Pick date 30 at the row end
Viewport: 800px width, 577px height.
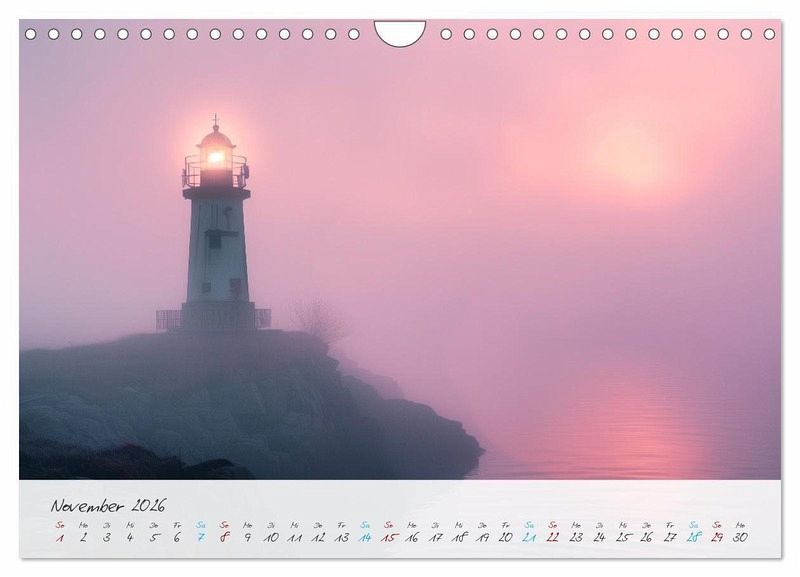tap(740, 537)
